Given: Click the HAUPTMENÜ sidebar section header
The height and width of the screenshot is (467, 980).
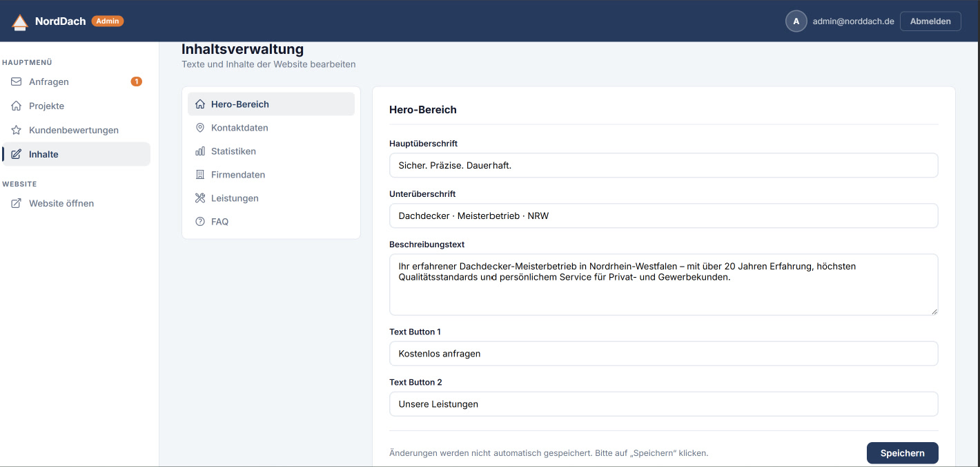Looking at the screenshot, I should (x=27, y=62).
